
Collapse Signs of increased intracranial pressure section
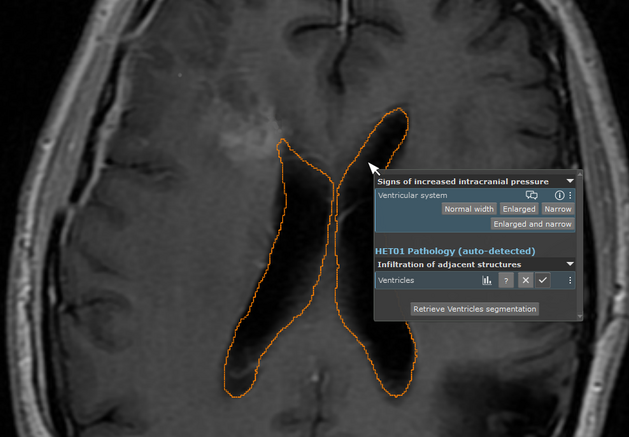click(570, 182)
